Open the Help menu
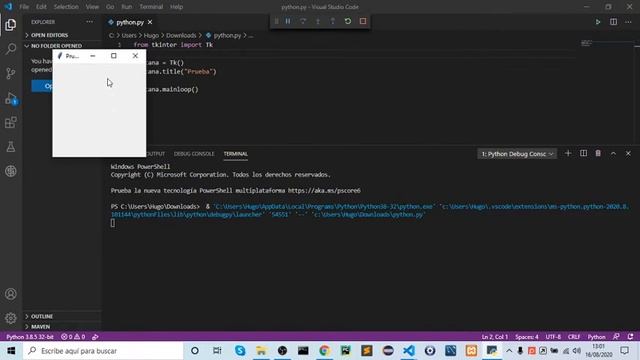 (176, 7)
